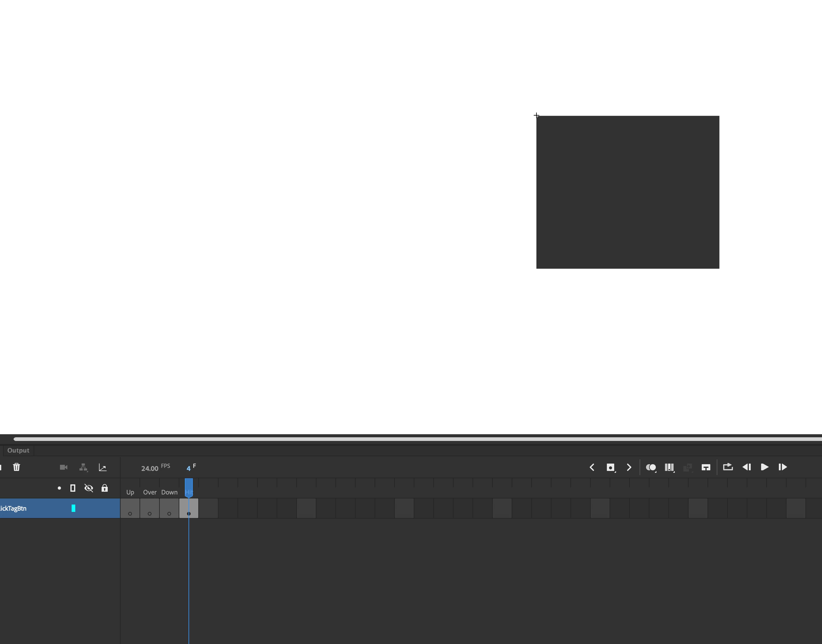
Task: Toggle lock all layers padlock icon
Action: (104, 488)
